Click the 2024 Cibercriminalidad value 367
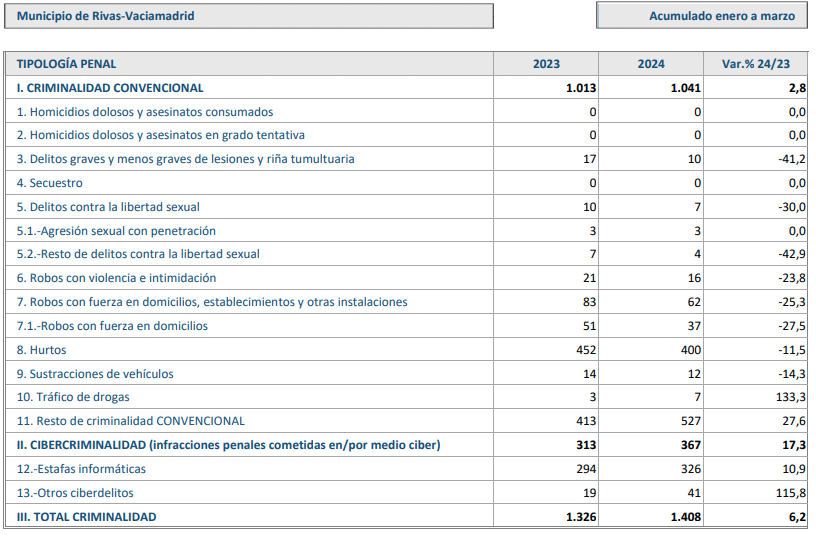 pos(691,445)
